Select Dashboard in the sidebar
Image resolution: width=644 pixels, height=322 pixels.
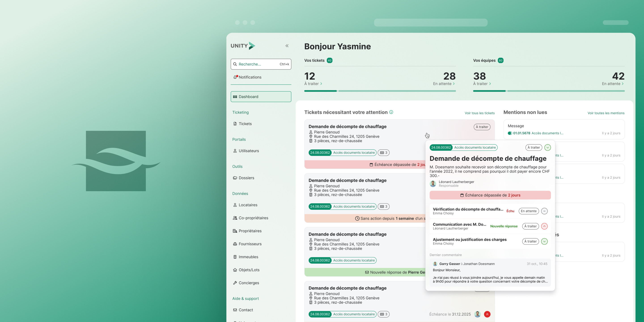click(261, 97)
